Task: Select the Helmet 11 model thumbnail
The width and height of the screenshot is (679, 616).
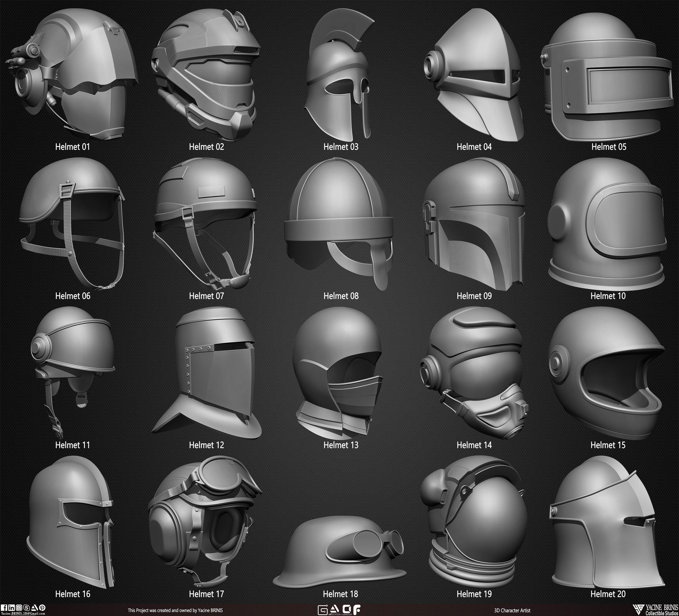Action: [x=73, y=372]
